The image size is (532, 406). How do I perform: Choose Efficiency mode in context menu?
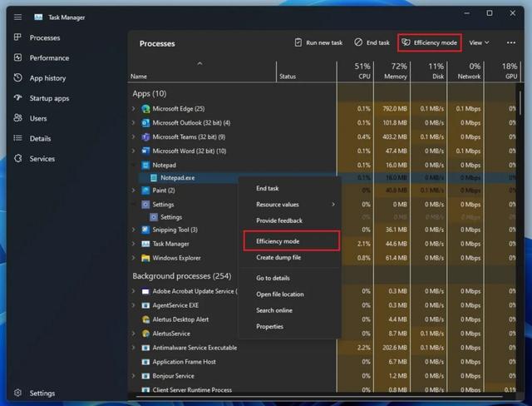(278, 241)
